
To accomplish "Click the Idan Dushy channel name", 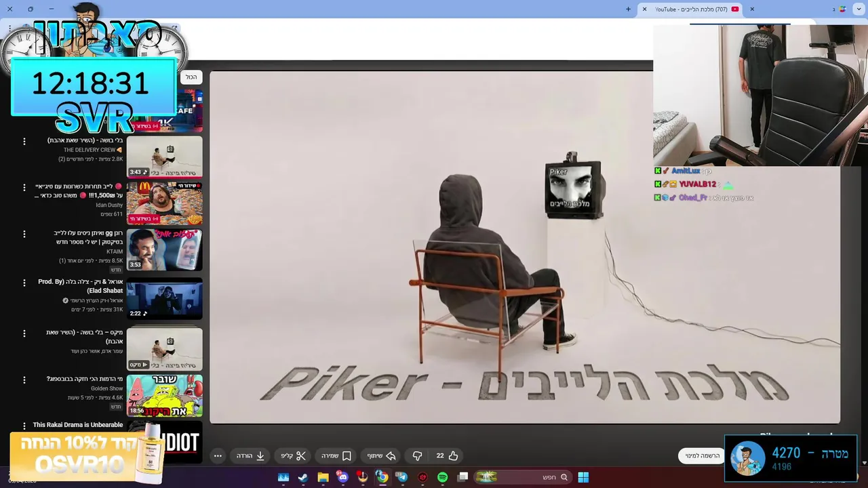I will [109, 205].
